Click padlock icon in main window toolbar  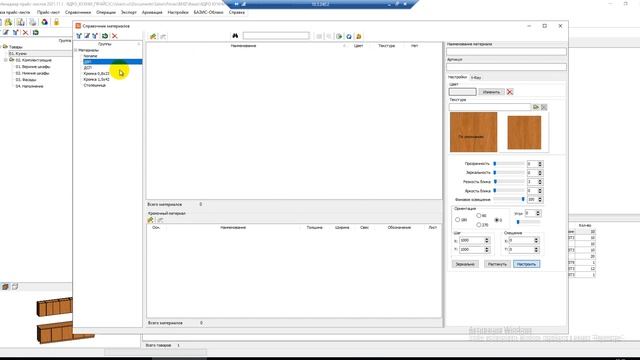tap(56, 22)
